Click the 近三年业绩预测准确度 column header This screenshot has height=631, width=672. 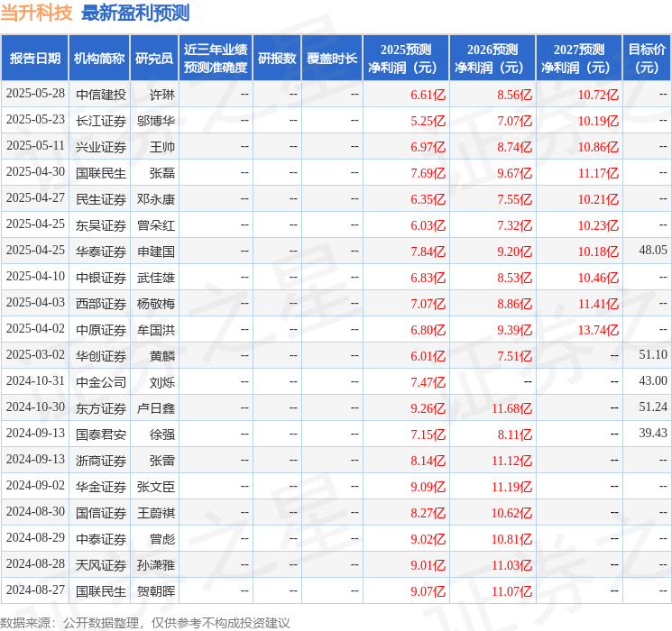click(x=216, y=58)
